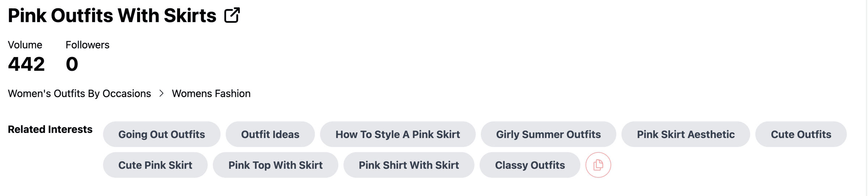Click the Pink Outfits With Skirts title
This screenshot has width=868, height=196.
pyautogui.click(x=112, y=16)
